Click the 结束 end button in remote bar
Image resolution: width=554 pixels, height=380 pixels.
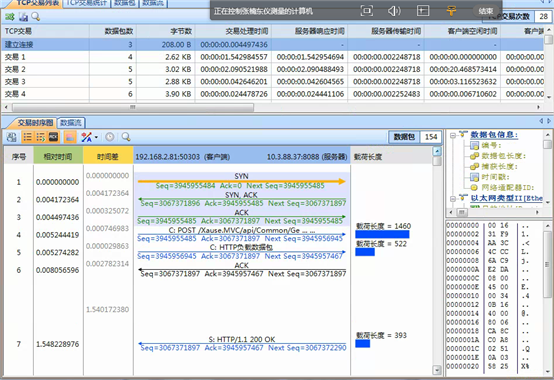[x=486, y=11]
